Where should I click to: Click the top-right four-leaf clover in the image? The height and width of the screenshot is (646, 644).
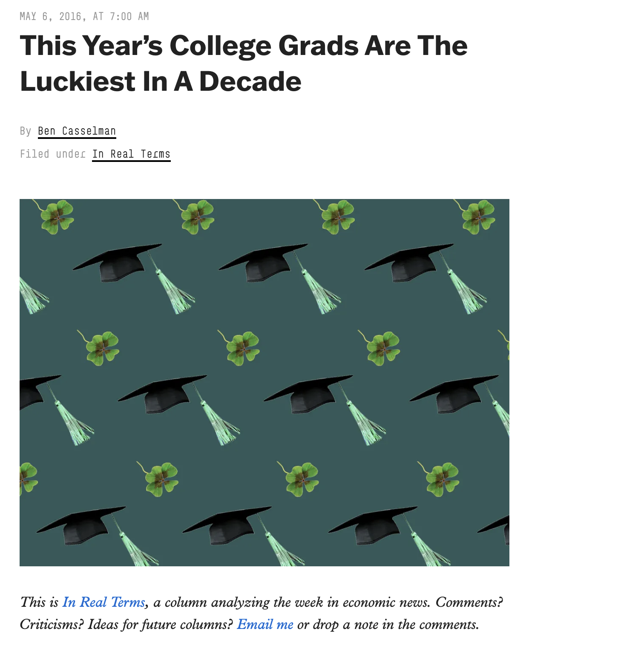pos(478,216)
